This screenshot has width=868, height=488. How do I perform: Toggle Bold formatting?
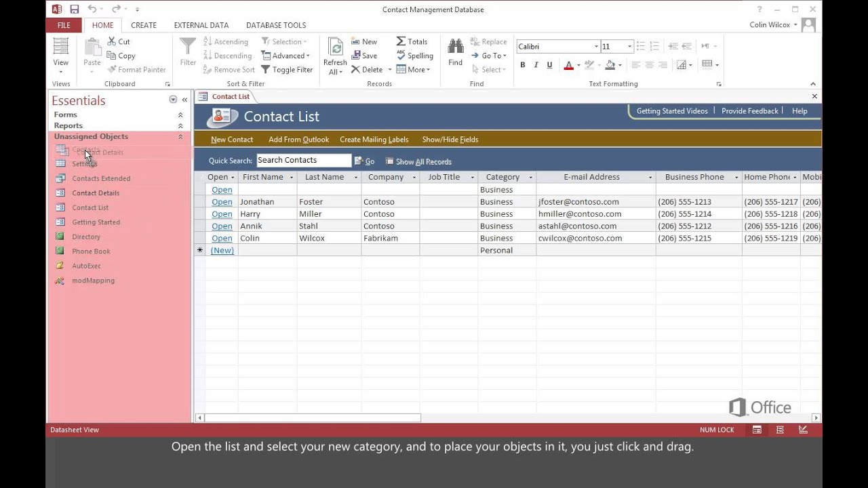point(523,65)
